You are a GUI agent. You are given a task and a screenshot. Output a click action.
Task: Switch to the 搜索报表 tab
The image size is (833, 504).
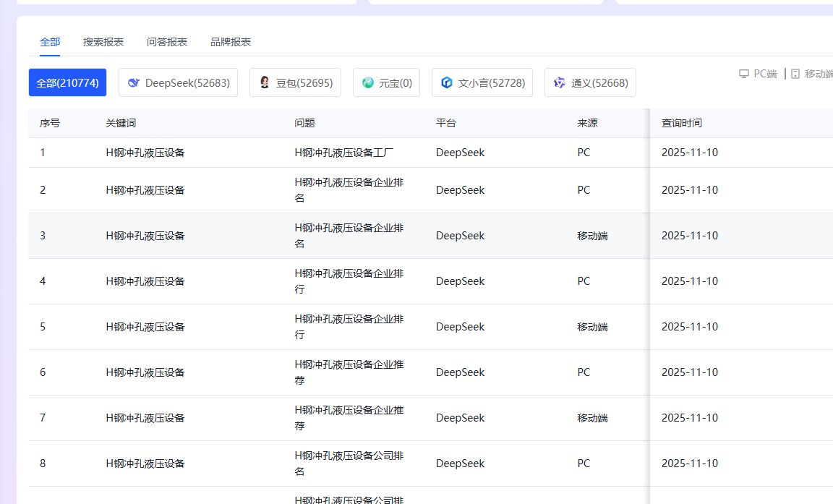click(x=103, y=41)
